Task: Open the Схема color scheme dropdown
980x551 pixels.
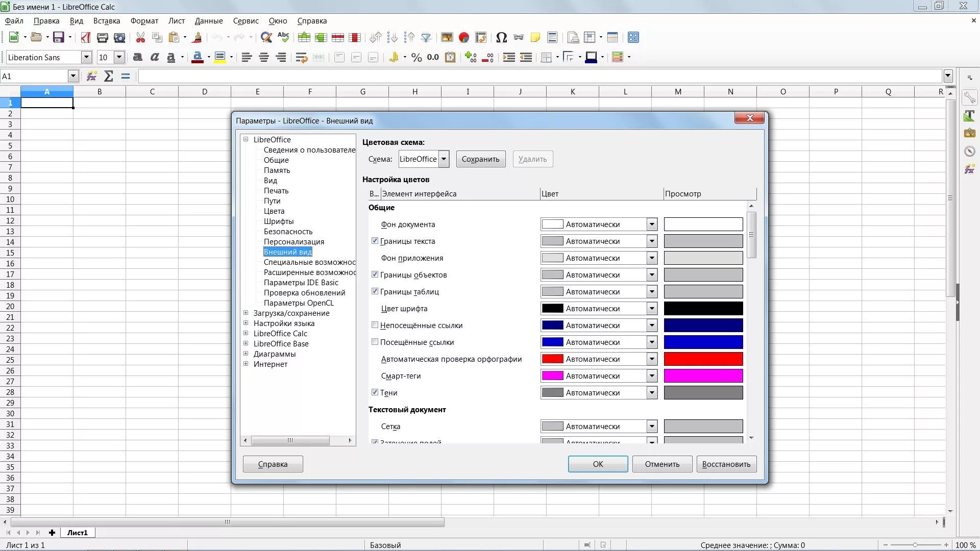Action: tap(444, 159)
